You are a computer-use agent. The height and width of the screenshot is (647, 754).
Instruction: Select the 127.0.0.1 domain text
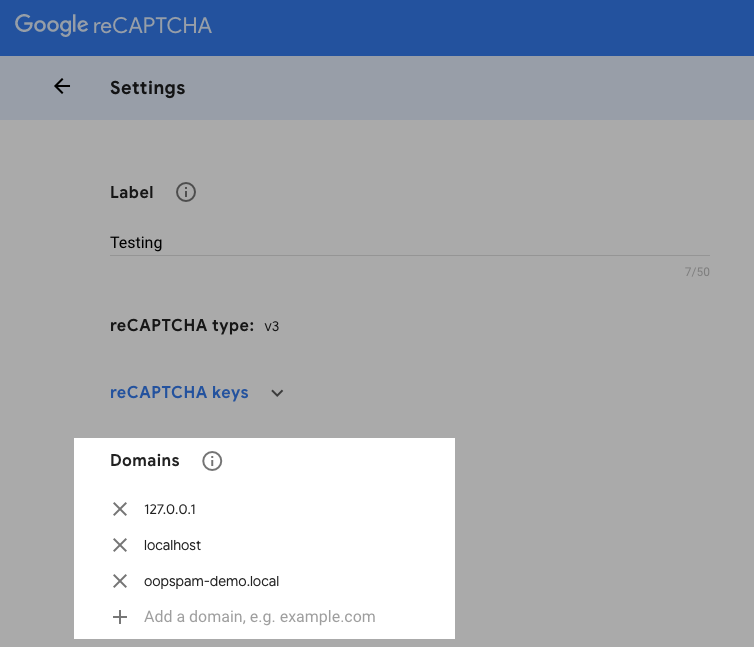(x=170, y=509)
